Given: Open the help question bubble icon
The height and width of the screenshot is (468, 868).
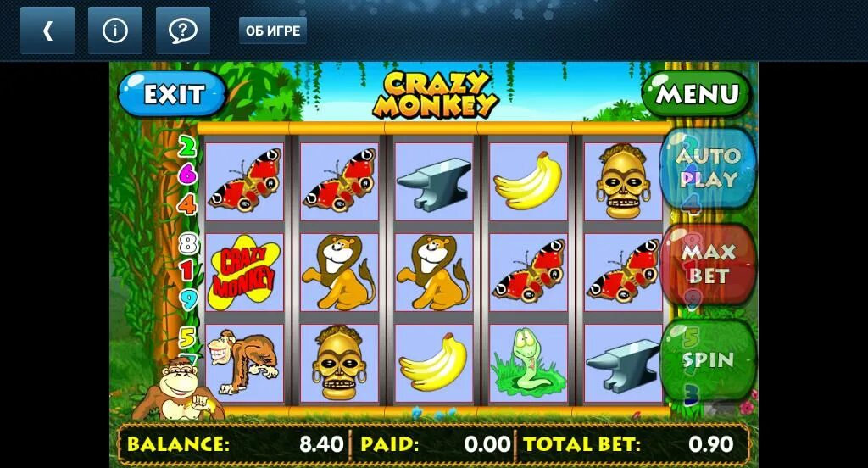Looking at the screenshot, I should [183, 31].
